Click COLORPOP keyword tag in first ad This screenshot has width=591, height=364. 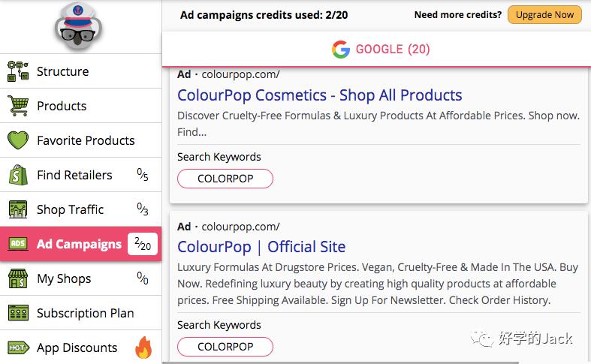225,179
